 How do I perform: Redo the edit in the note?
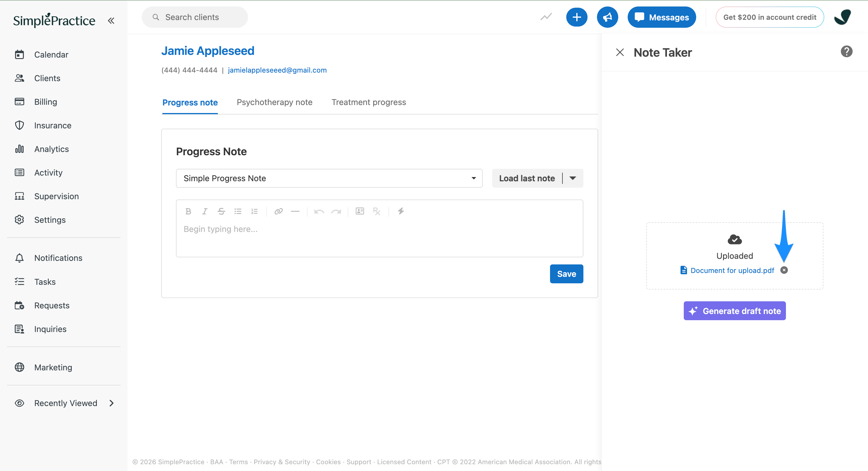tap(336, 211)
